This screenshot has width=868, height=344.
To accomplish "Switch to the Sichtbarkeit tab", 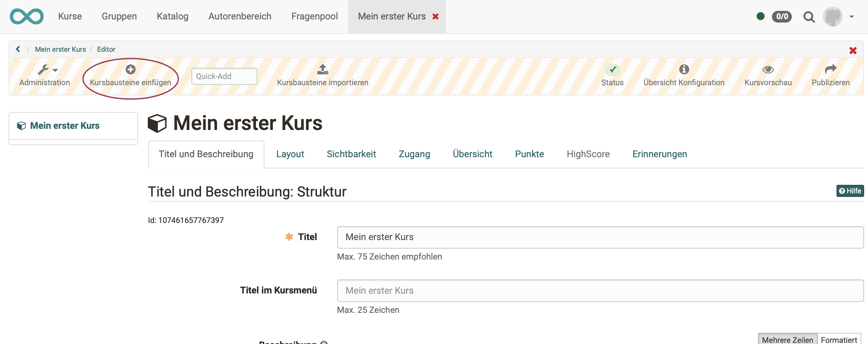I will [351, 154].
